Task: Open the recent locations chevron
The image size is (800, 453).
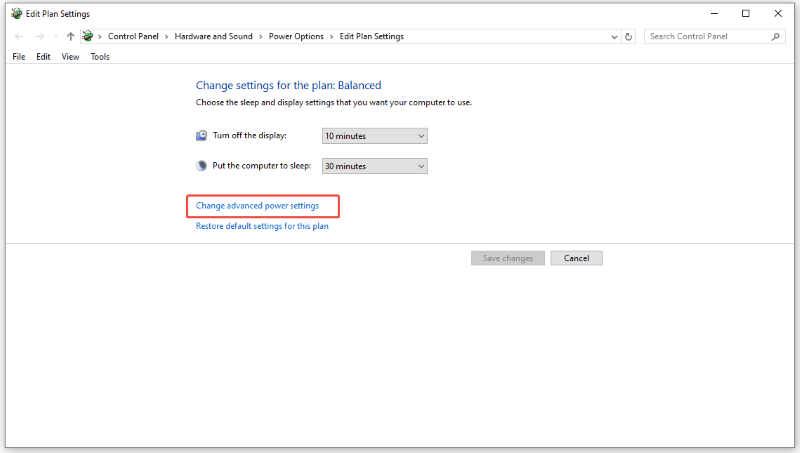Action: click(x=56, y=36)
